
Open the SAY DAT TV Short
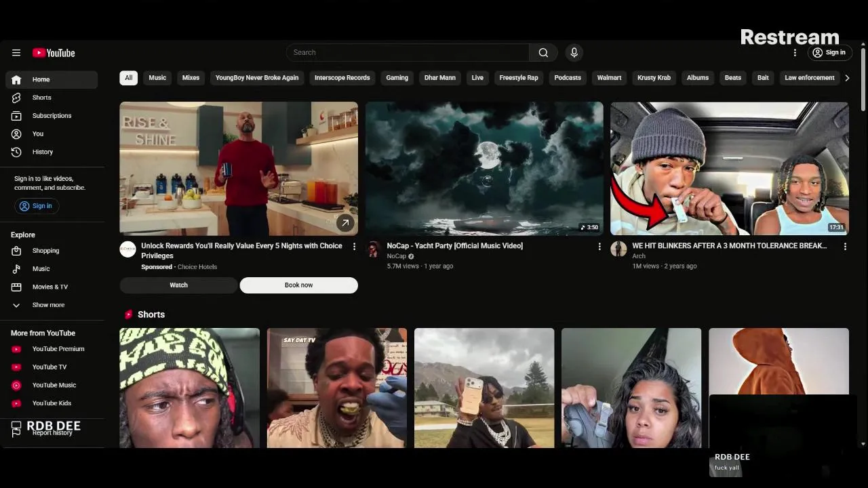pos(337,388)
